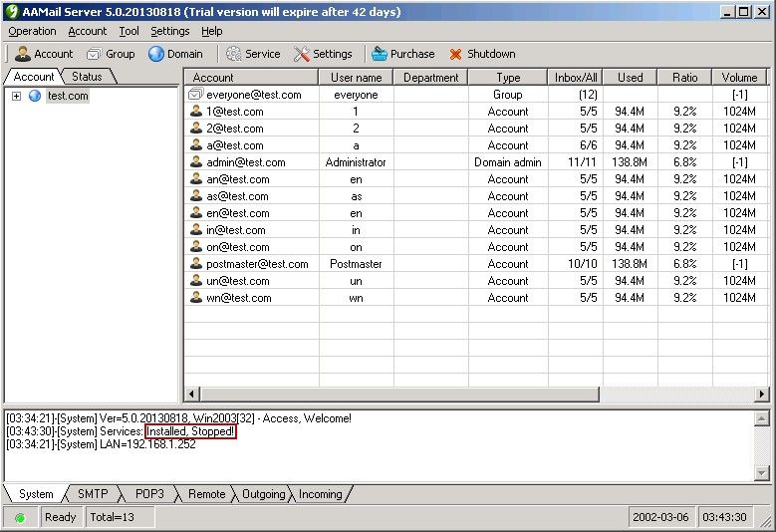Image resolution: width=776 pixels, height=532 pixels.
Task: Select the admin@test.com account row
Action: coord(476,161)
